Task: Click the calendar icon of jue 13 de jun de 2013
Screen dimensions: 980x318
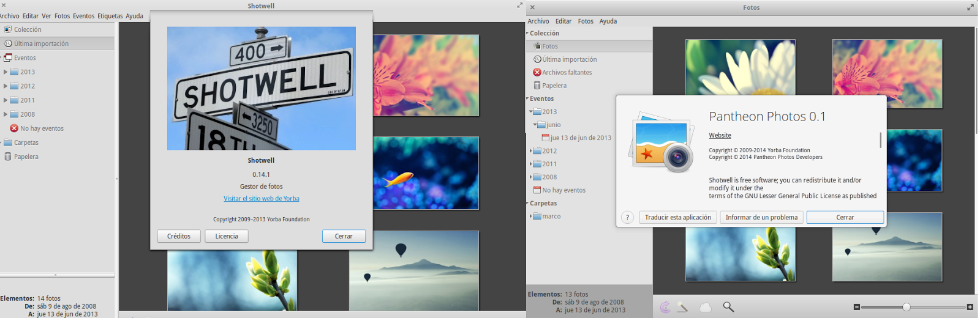Action: click(x=546, y=138)
